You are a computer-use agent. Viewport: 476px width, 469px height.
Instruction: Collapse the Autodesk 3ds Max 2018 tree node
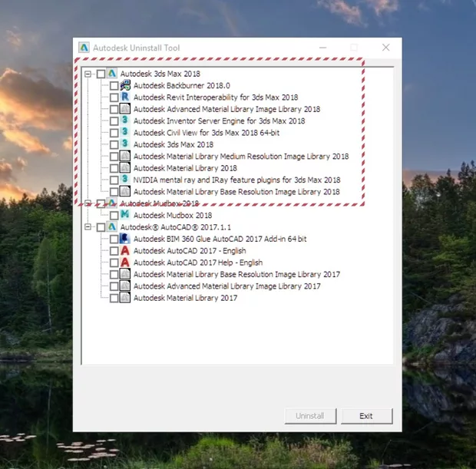[x=88, y=74]
